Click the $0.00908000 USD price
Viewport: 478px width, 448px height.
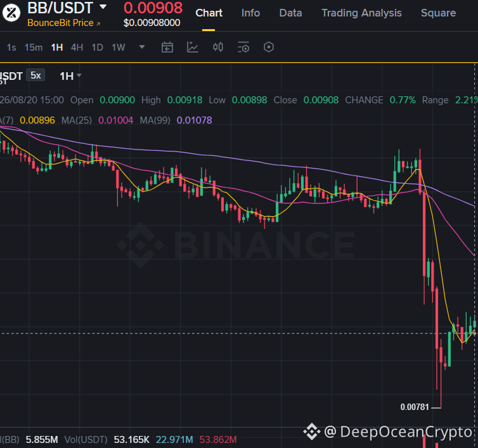[x=152, y=23]
